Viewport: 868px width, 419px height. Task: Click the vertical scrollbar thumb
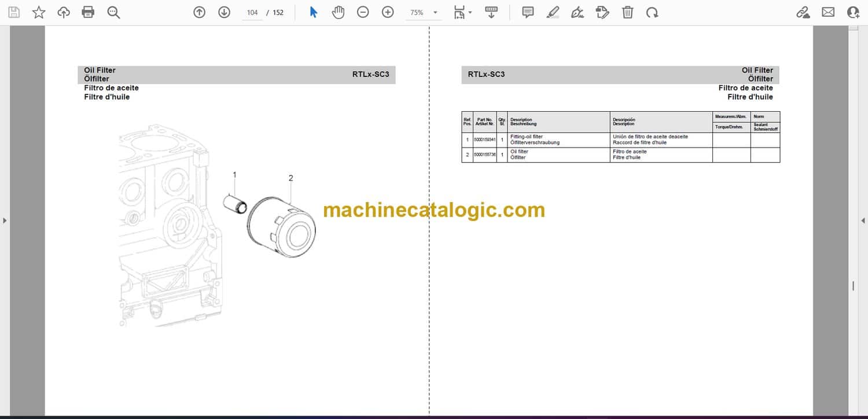coord(853,285)
